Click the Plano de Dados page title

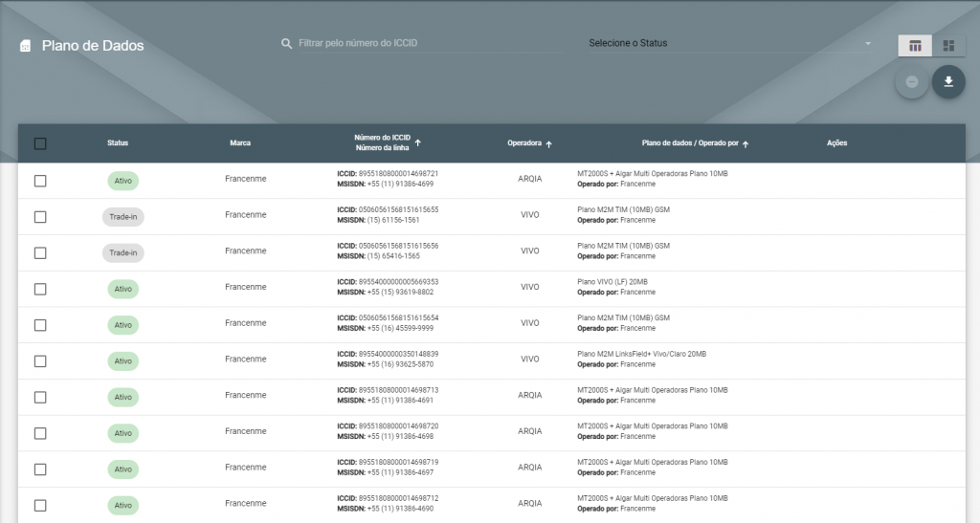coord(93,46)
